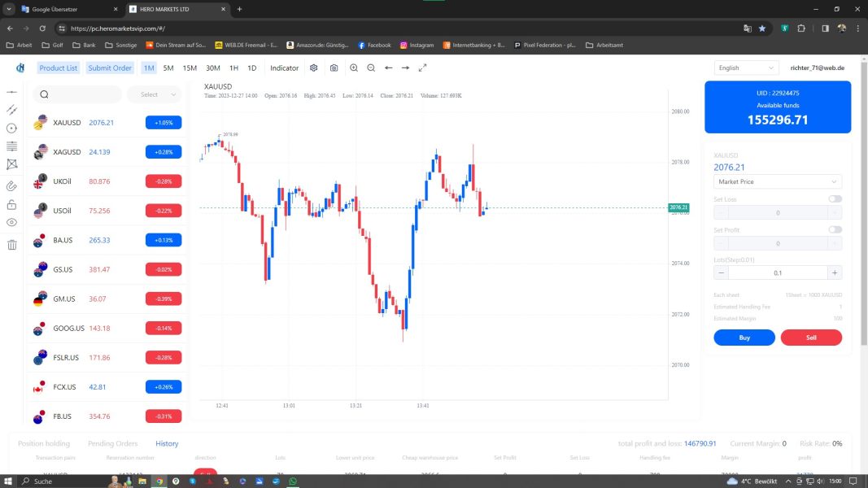Select the circle drawing tool
The width and height of the screenshot is (868, 488).
[x=11, y=129]
